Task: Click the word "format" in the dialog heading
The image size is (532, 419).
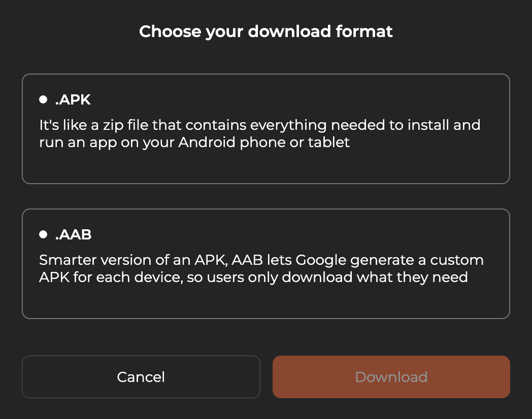Action: pyautogui.click(x=364, y=31)
